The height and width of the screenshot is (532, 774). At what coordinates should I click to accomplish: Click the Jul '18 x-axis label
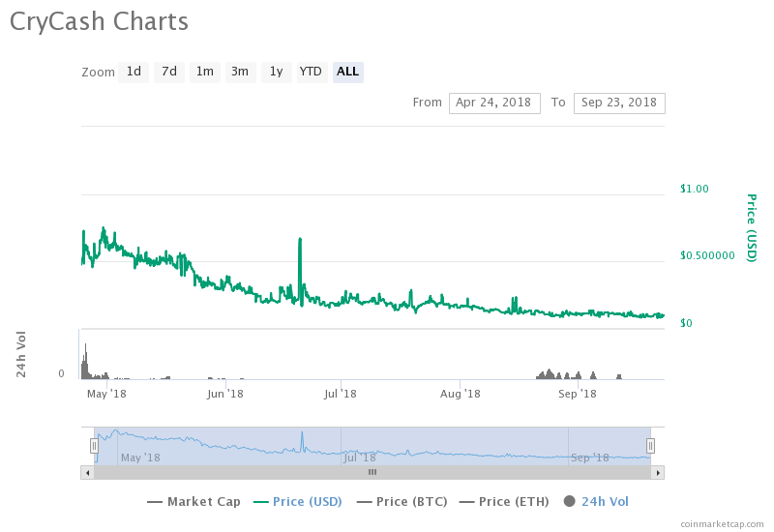341,394
